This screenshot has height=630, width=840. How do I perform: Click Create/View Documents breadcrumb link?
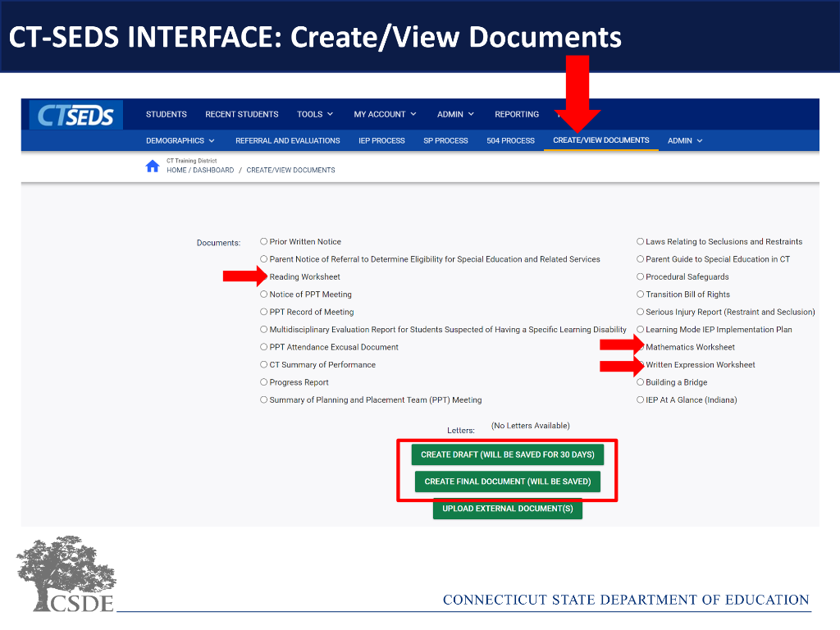290,170
